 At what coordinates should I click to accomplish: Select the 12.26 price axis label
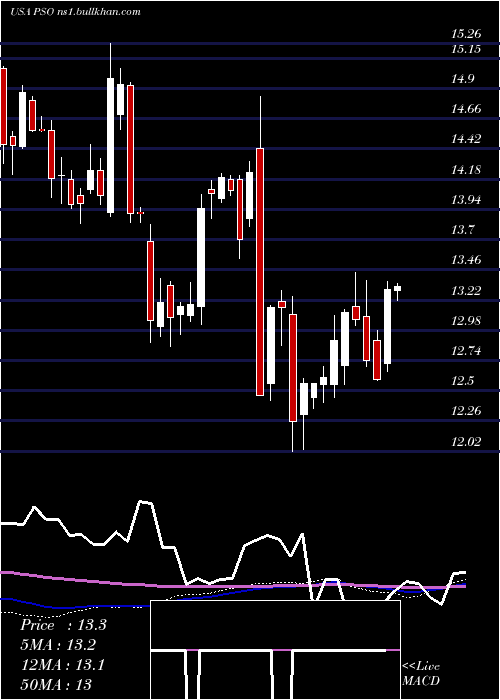click(466, 411)
